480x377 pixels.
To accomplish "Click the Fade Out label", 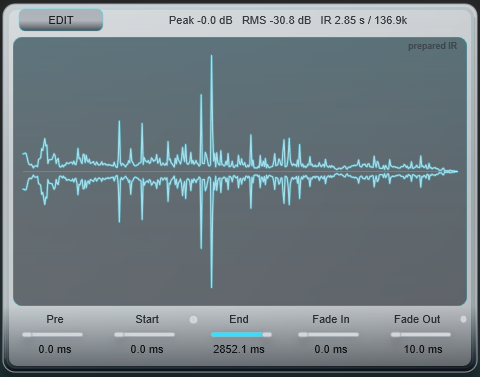I will coord(417,319).
